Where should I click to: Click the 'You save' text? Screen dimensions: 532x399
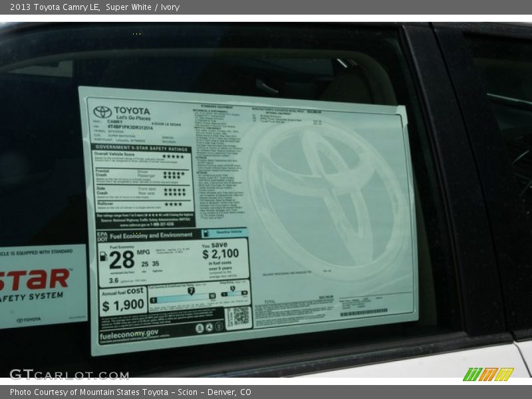214,245
